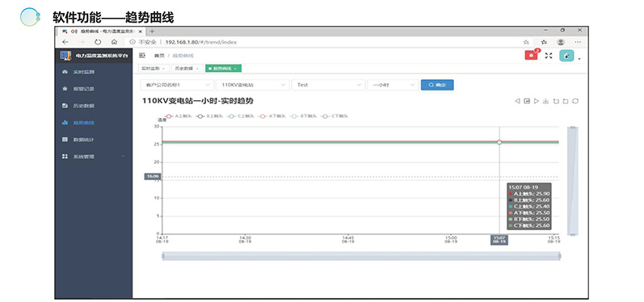
Task: Mute the tab via the speaker icon
Action: coord(74,31)
